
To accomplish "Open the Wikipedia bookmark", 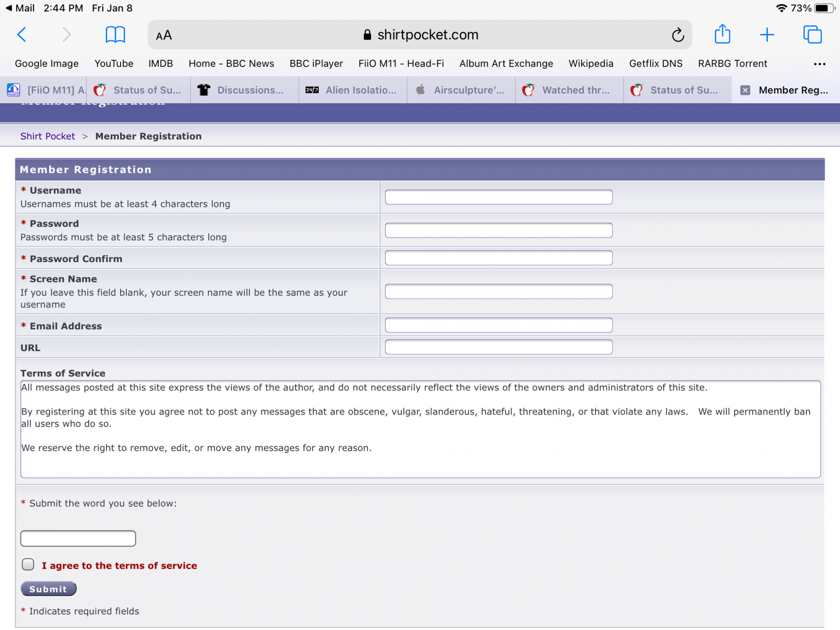I will 591,63.
